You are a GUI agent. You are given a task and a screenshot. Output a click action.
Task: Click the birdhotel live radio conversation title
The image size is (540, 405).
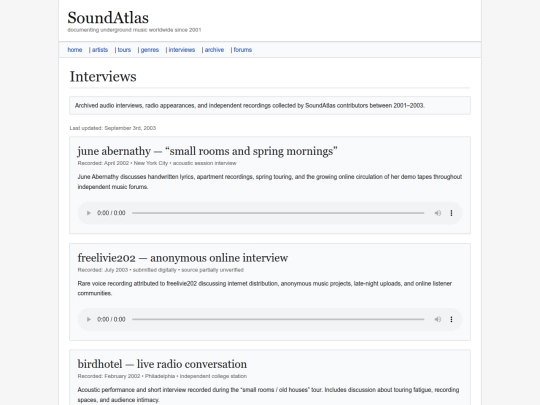pos(162,364)
